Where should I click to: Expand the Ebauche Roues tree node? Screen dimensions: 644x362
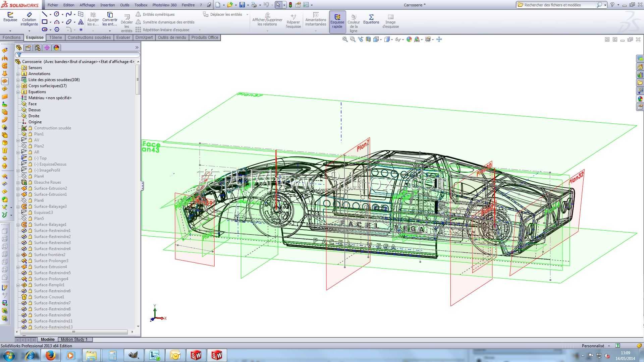pos(18,182)
